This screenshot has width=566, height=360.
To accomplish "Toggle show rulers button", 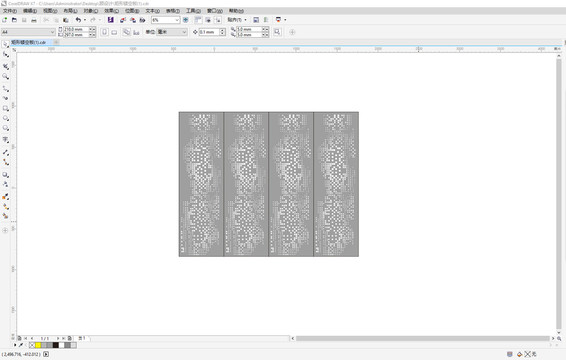I will click(x=198, y=20).
